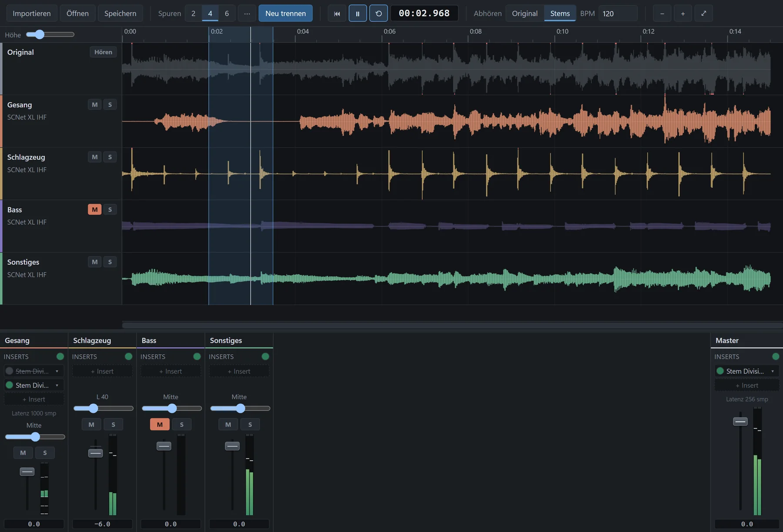Toggle Schlagzeug channel inserts power indicator
This screenshot has height=532, width=783.
pos(129,356)
